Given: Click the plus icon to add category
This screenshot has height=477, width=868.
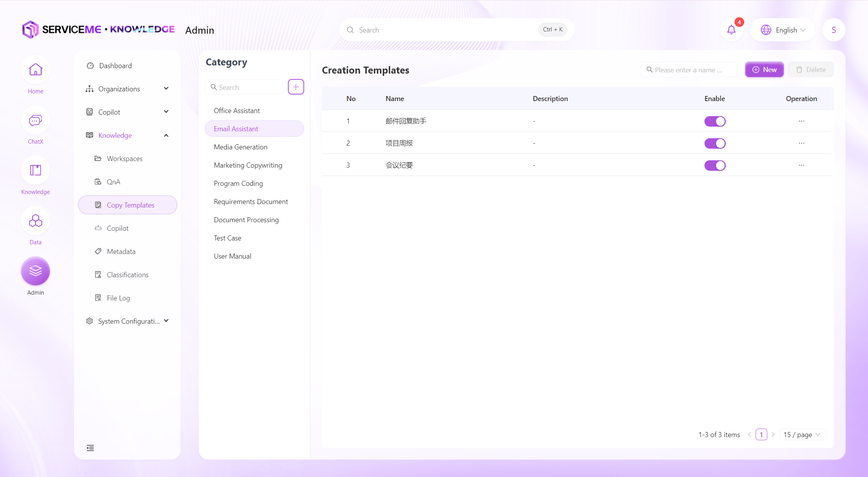Looking at the screenshot, I should tap(296, 87).
